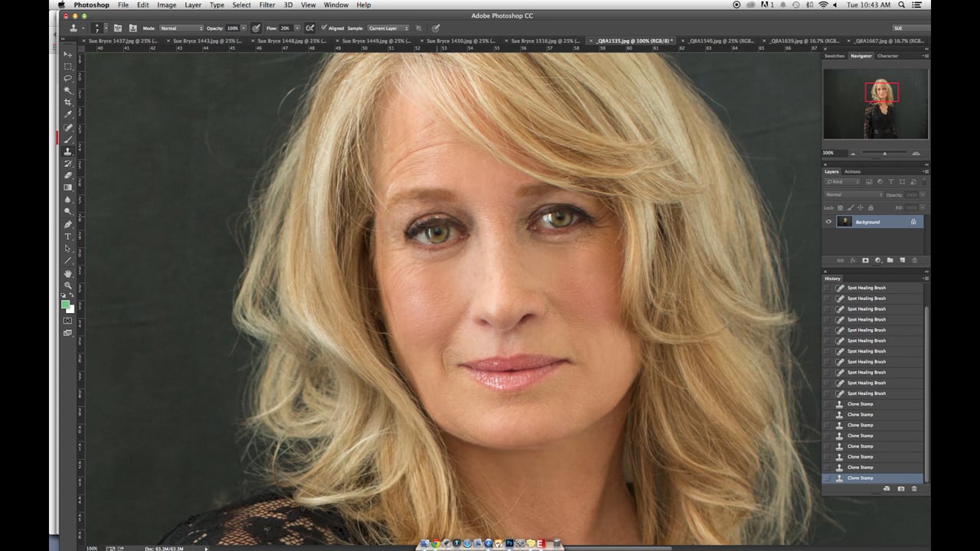Open the blending Mode dropdown in options bar

click(x=181, y=28)
